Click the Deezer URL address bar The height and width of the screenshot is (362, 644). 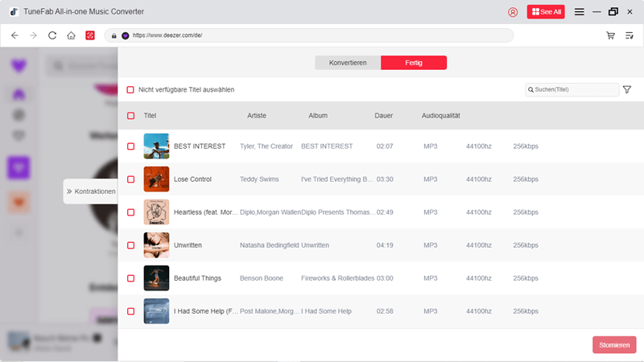tap(309, 35)
